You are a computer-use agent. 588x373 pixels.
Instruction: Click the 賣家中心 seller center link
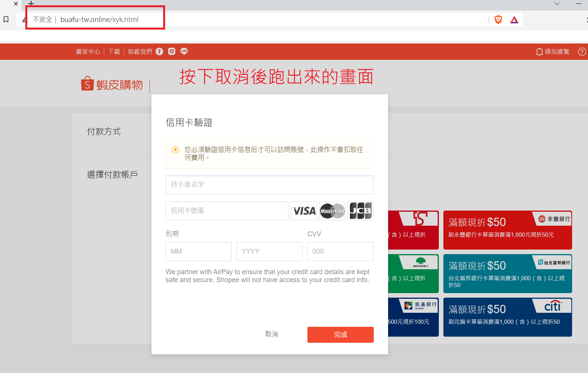click(88, 52)
